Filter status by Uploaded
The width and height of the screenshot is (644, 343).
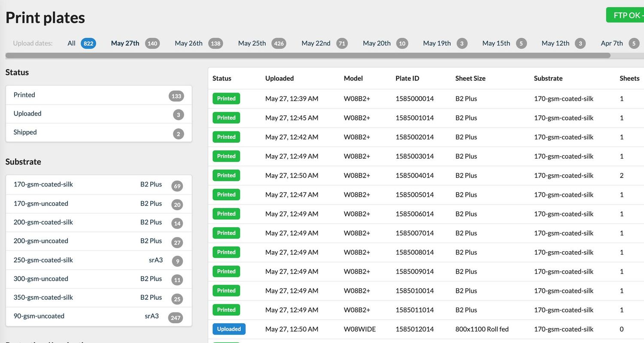point(98,114)
